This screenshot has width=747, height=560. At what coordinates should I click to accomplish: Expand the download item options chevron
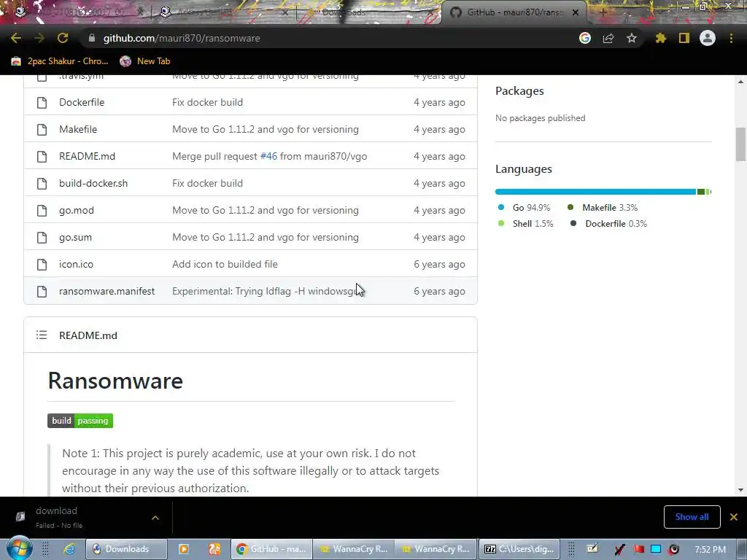pos(155,518)
